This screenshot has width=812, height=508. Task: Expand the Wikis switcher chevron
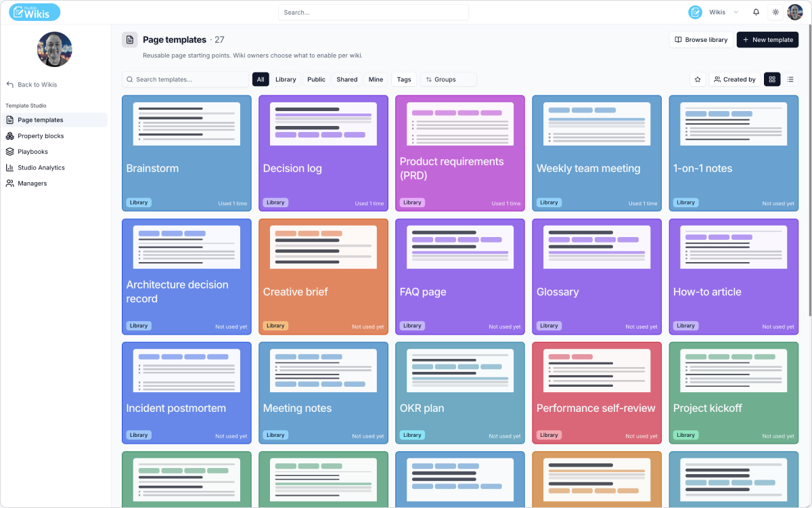tap(736, 12)
